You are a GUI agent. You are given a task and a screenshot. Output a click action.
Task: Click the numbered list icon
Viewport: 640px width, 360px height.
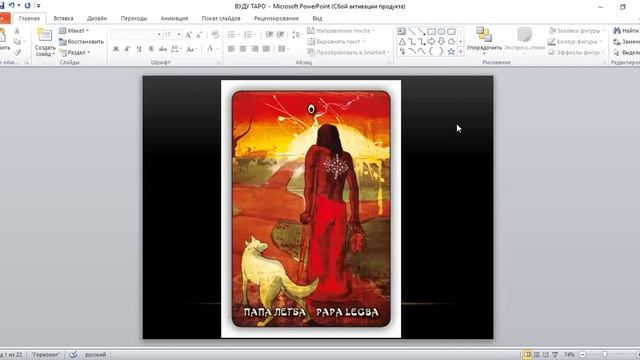(x=249, y=35)
